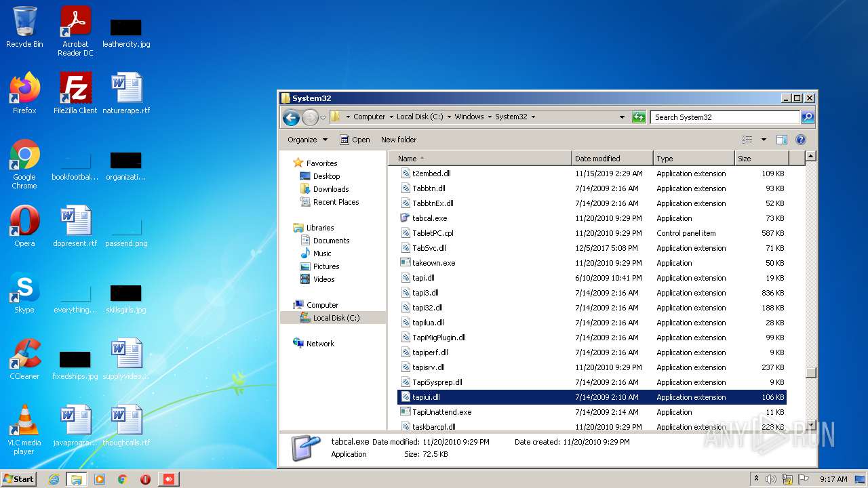Viewport: 868px width, 488px height.
Task: Select takeown.exe in the file list
Action: click(591, 263)
